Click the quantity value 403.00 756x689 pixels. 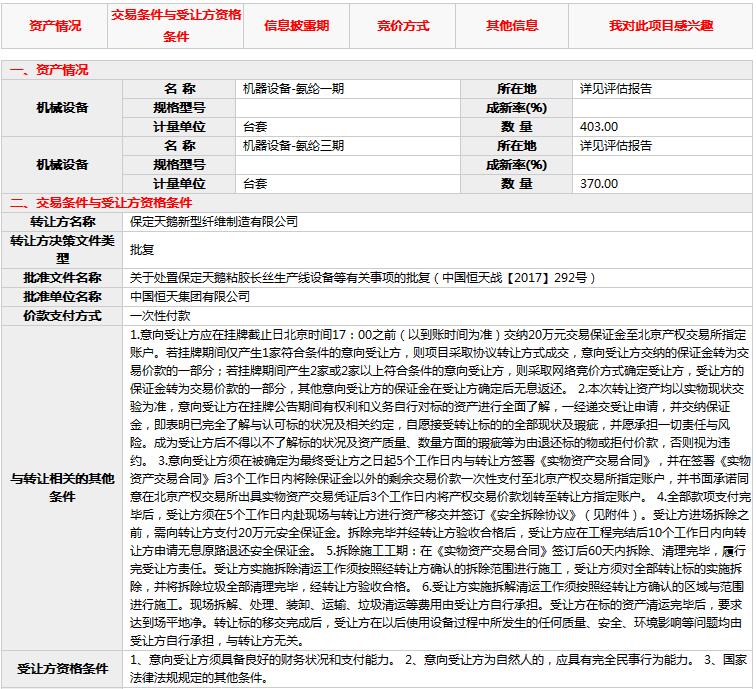coord(599,127)
